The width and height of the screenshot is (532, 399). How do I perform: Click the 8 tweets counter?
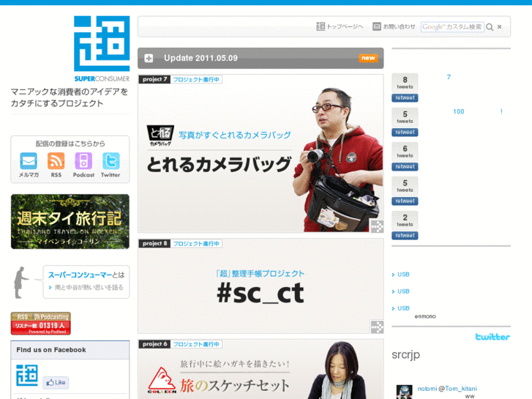[405, 83]
